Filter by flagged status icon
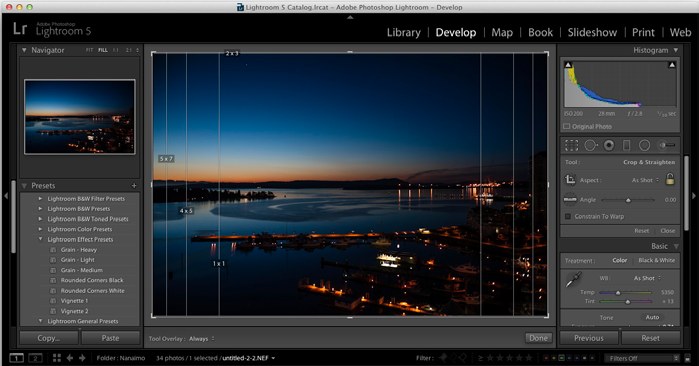Viewport: 699px width, 366px height. click(x=444, y=358)
